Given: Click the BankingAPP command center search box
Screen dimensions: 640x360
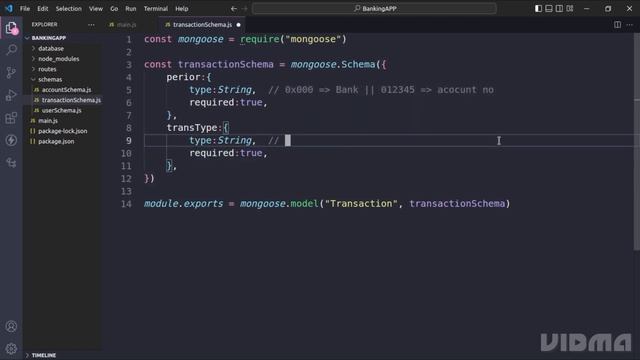Looking at the screenshot, I should (374, 9).
